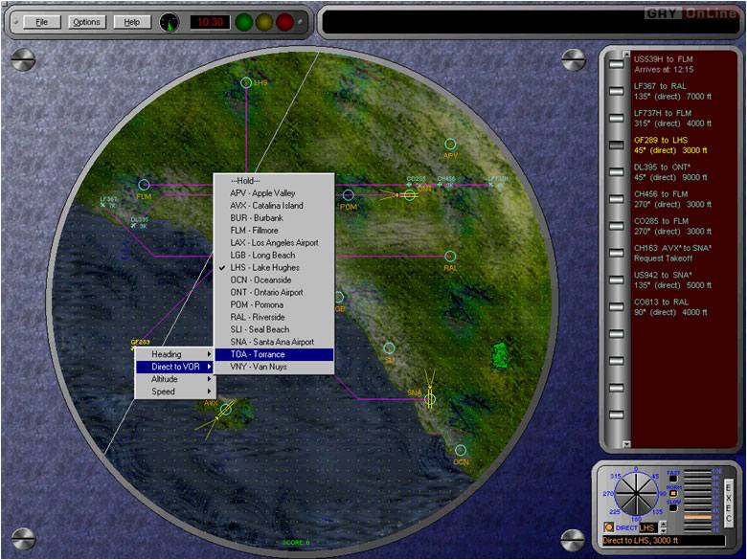747x560 pixels.
Task: Select flight strip LF367 to RAL
Action: (x=672, y=92)
